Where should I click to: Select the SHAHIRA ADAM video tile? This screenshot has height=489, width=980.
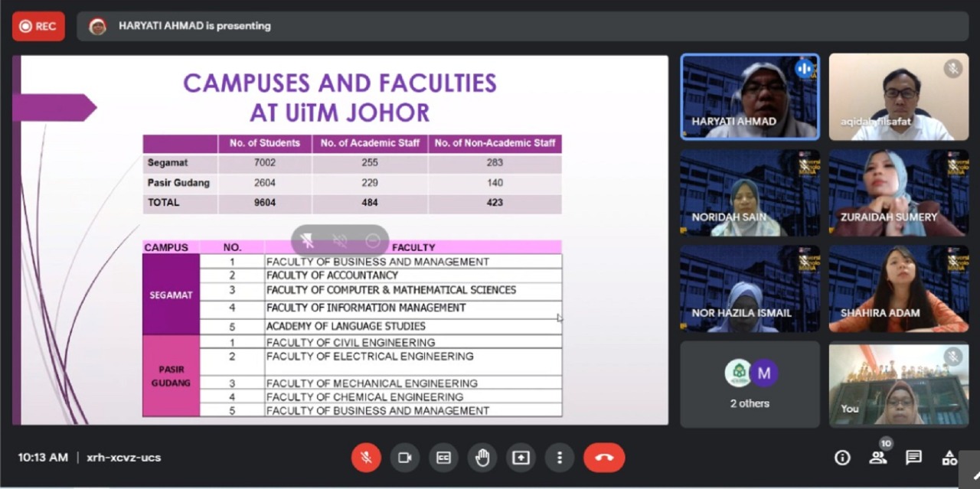point(898,289)
